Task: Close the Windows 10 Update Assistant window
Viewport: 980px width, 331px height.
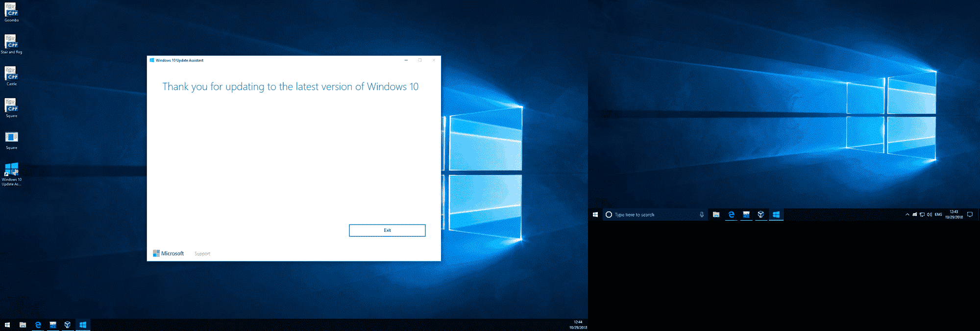Action: 434,60
